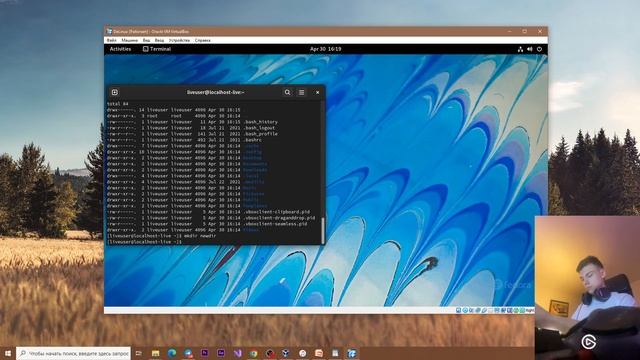This screenshot has height=360, width=640.
Task: Launch Microsoft Edge from the taskbar
Action: click(x=172, y=353)
